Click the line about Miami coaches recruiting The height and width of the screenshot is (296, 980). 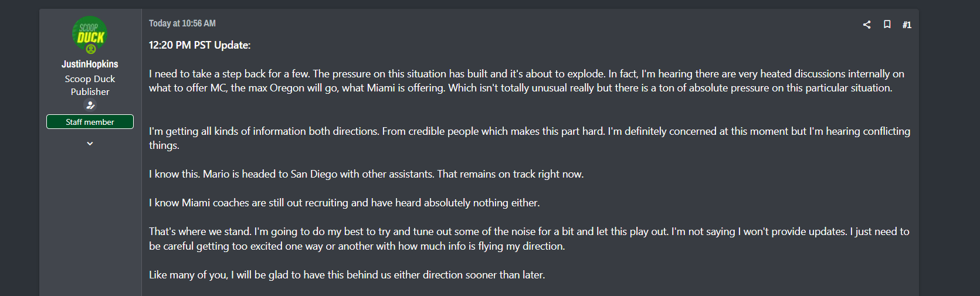344,203
